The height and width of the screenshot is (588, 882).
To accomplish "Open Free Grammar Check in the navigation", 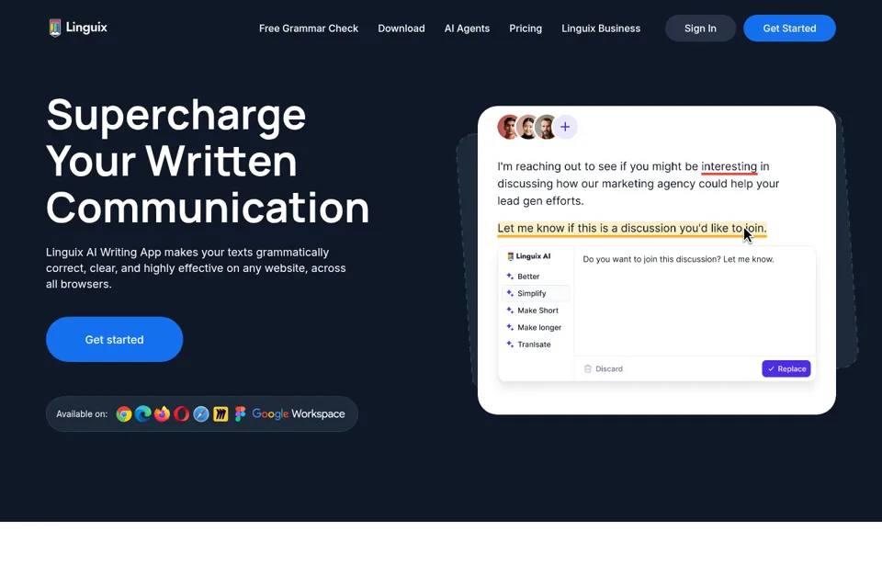I will coord(309,28).
